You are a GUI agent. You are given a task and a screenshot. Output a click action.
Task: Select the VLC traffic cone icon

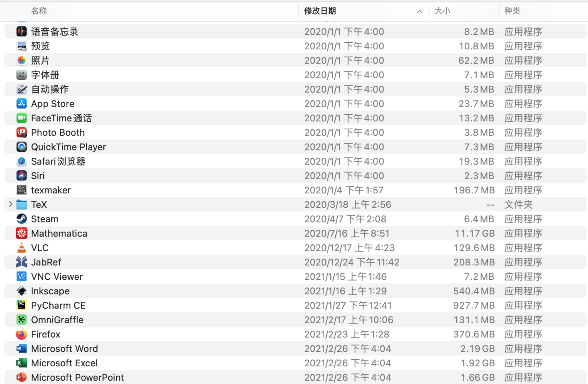coord(21,248)
